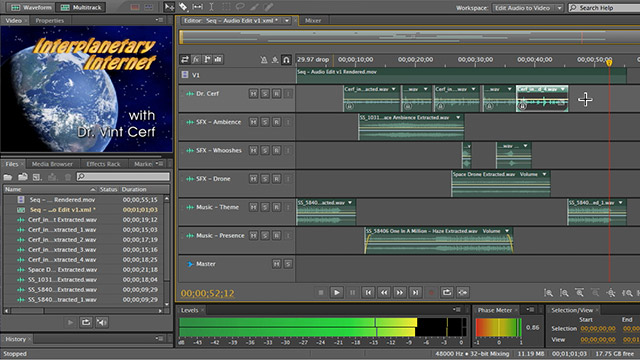Toggle loop preview in the Files panel
The width and height of the screenshot is (640, 360).
(86, 322)
